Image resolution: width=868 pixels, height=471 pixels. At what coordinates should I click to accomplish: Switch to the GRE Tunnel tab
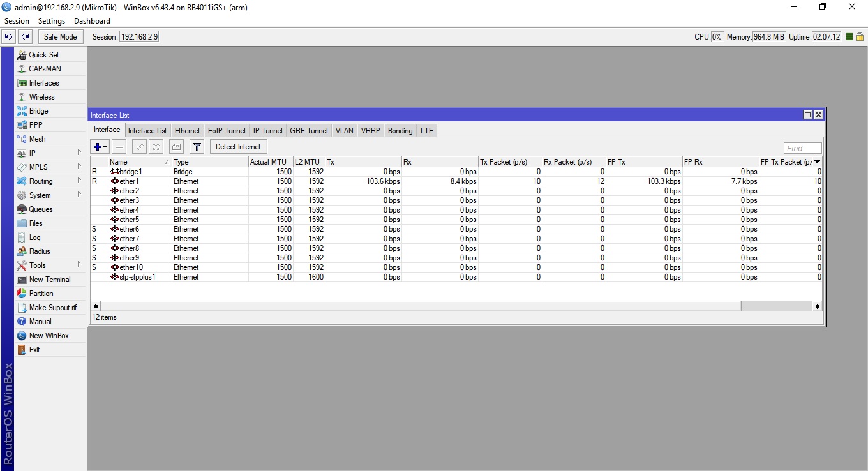309,131
